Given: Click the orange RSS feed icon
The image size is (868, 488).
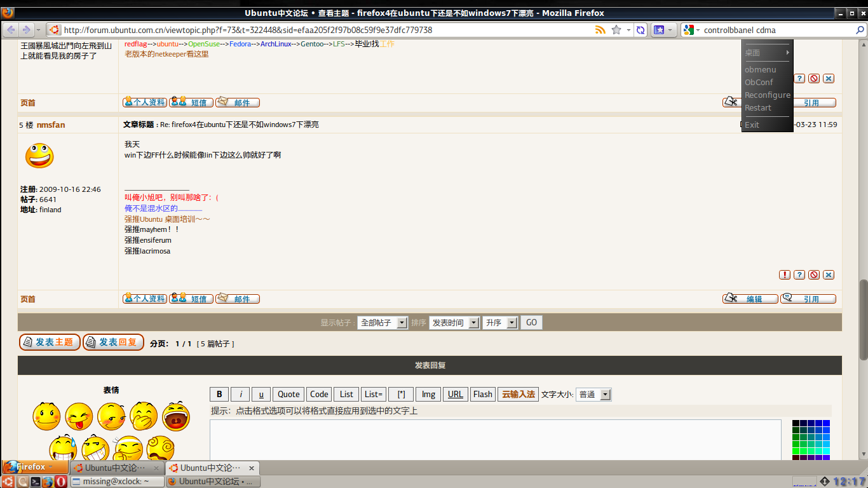Looking at the screenshot, I should coord(600,30).
